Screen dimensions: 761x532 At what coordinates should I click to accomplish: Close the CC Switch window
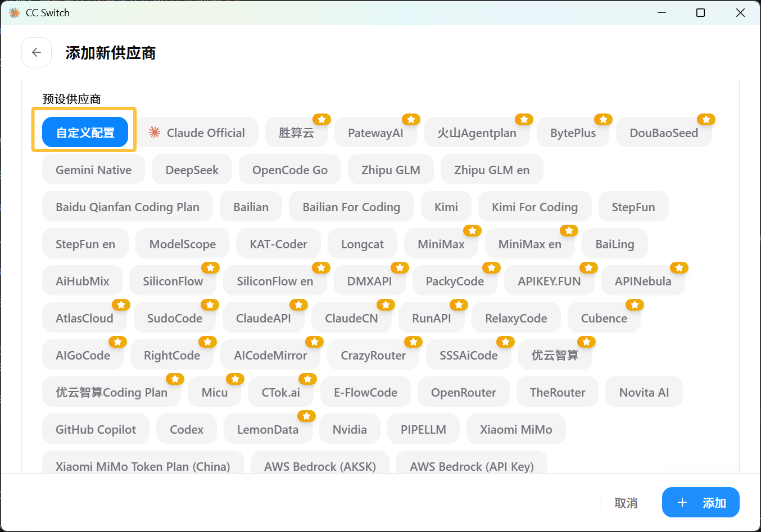pos(740,12)
